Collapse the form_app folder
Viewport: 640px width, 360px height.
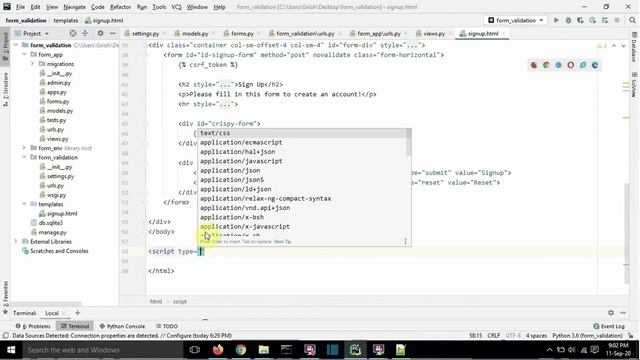pos(24,54)
